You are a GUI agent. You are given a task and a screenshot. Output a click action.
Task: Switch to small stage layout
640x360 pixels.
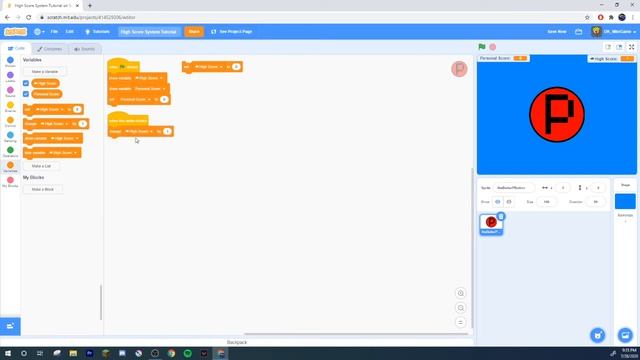[x=608, y=47]
